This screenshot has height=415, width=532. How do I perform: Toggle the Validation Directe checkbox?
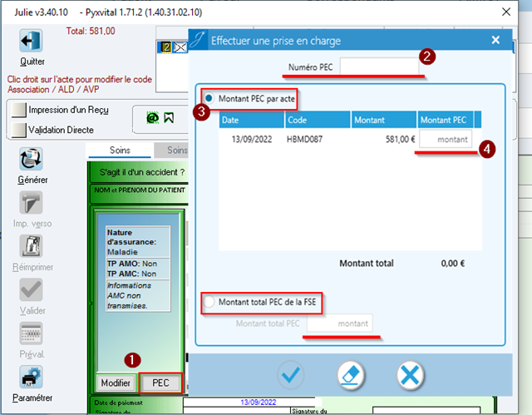(18, 130)
